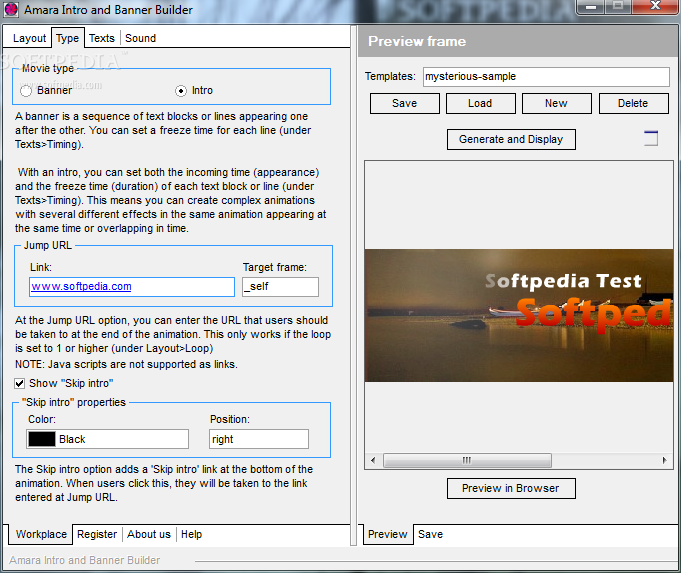This screenshot has height=573, width=681.
Task: Click the preview scrollbar right arrow
Action: [664, 460]
